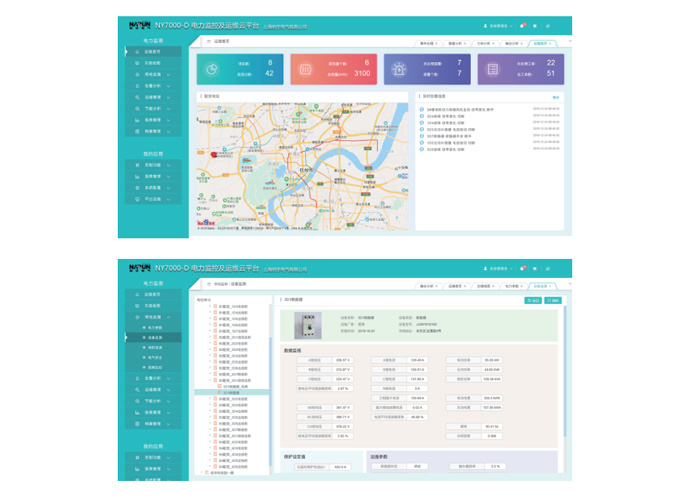This screenshot has width=700, height=500.
Task: Switch to the active 运维首页 tab in dashboard
Action: click(541, 43)
